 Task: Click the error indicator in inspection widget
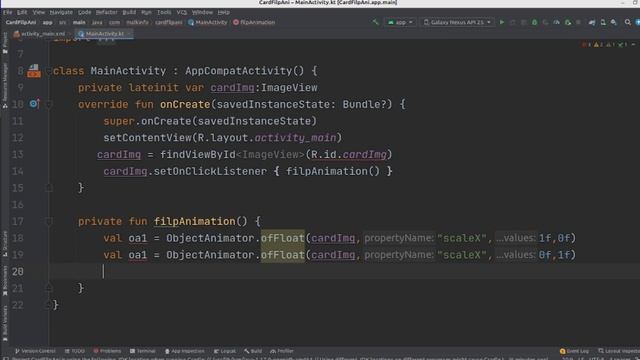click(x=586, y=44)
